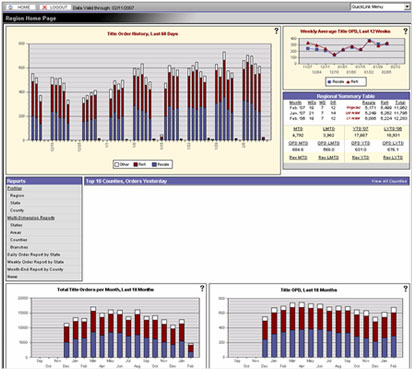Open the Region profile report

click(x=17, y=196)
